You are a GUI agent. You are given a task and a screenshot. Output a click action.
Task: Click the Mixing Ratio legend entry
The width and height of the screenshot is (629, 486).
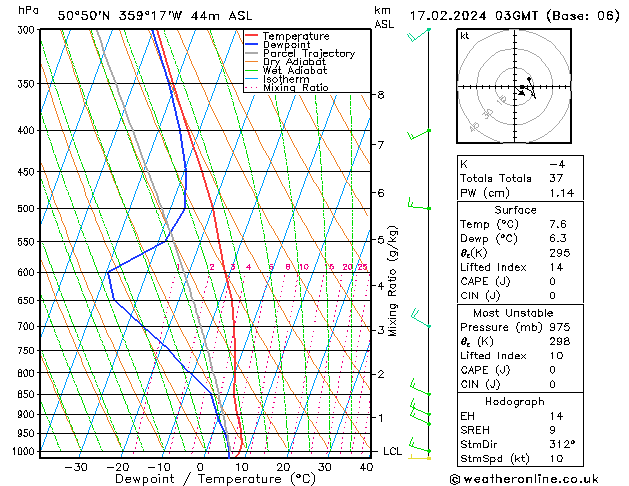point(286,87)
